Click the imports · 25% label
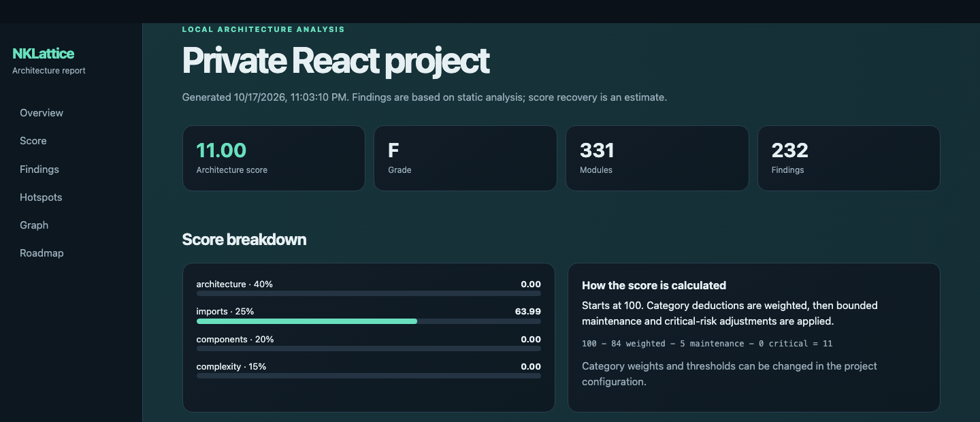Viewport: 980px width, 422px height. click(225, 312)
